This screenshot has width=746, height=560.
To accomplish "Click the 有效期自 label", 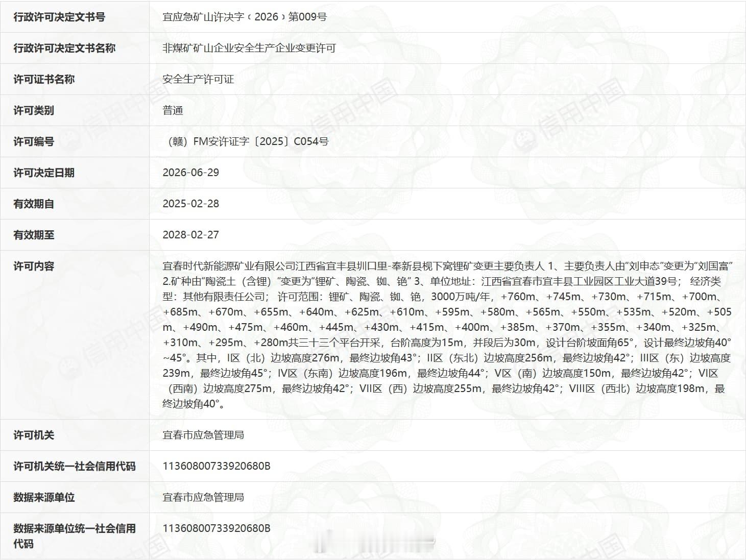I will 34,204.
